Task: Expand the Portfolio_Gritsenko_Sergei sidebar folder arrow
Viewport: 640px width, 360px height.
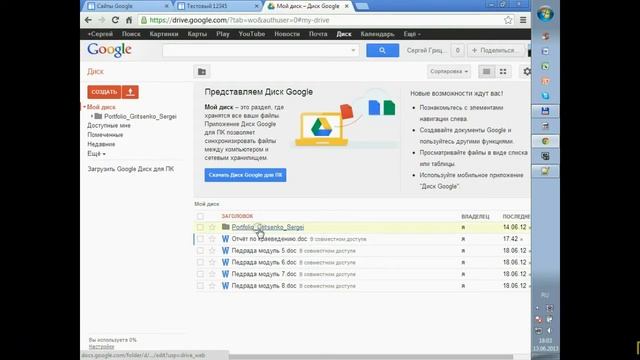Action: [x=92, y=116]
